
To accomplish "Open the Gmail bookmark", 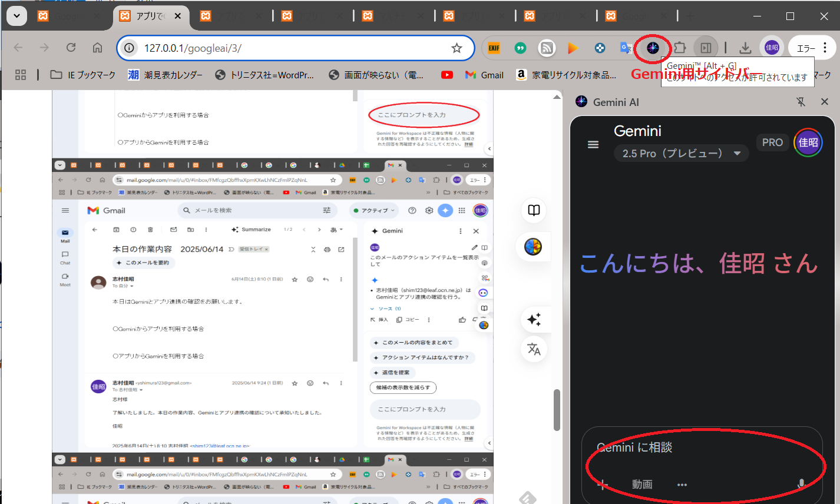I will click(484, 75).
